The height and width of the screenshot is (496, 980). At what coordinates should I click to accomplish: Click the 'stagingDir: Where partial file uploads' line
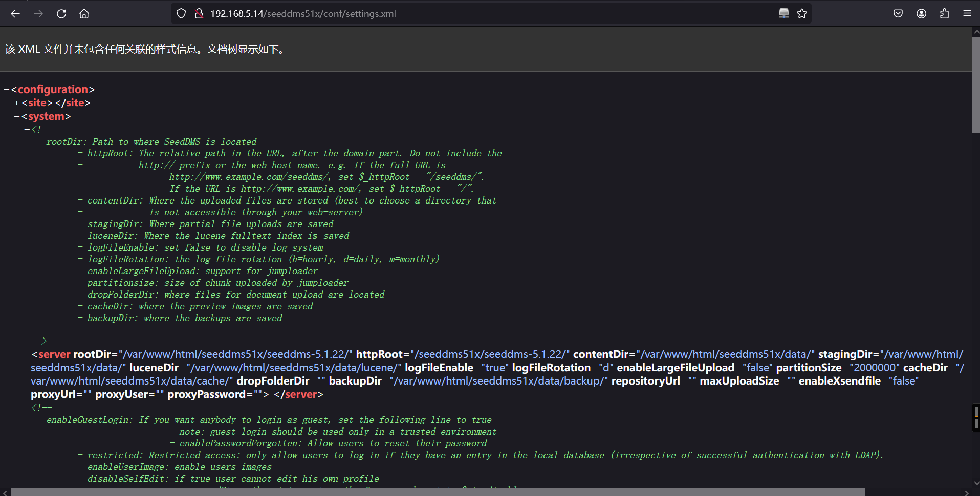tap(210, 224)
